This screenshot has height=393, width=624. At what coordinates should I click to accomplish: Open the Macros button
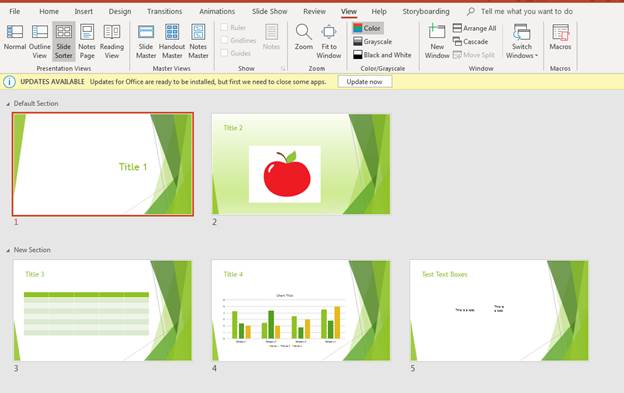560,37
